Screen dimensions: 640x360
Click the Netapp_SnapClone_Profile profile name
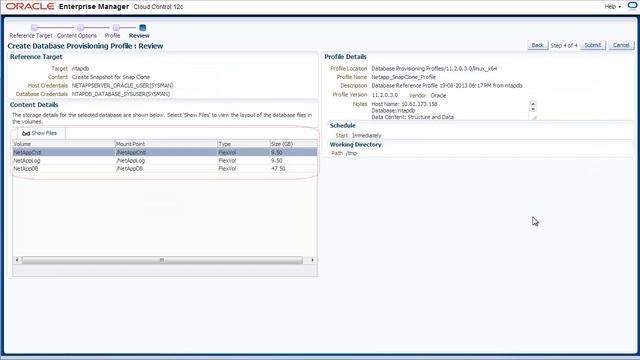[x=403, y=77]
